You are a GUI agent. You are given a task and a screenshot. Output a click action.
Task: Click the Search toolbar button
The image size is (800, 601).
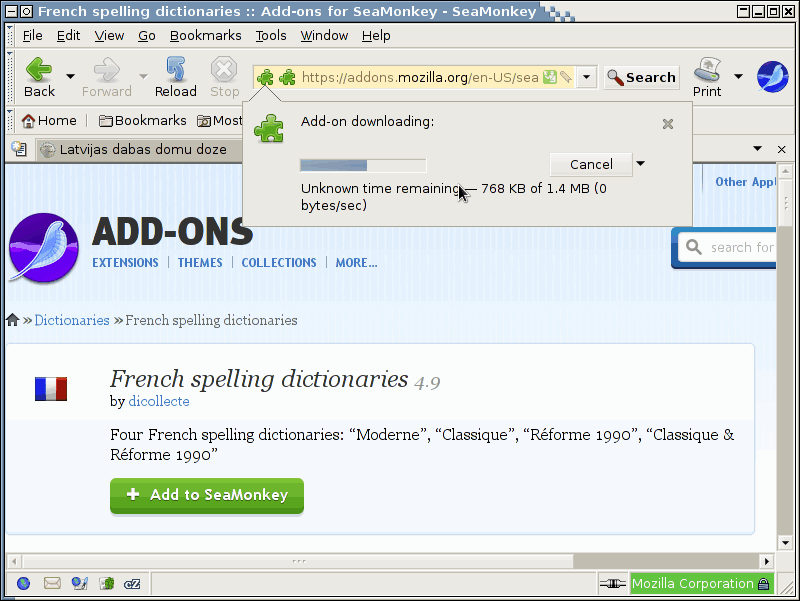coord(641,78)
